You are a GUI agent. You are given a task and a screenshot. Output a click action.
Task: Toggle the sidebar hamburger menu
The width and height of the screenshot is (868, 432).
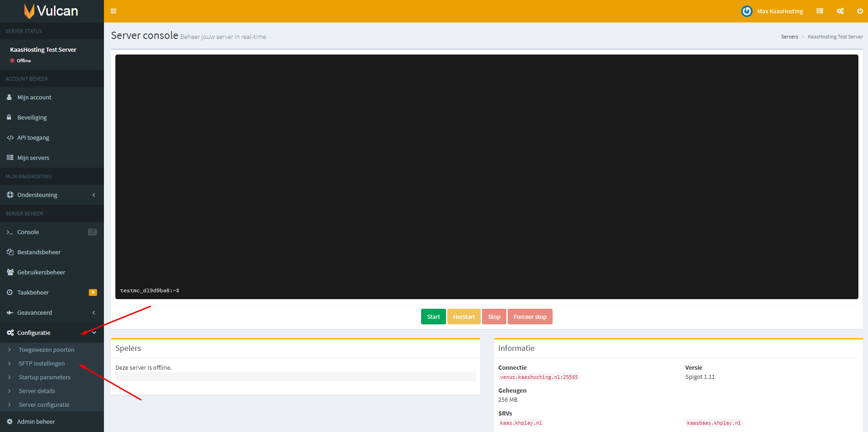(114, 11)
